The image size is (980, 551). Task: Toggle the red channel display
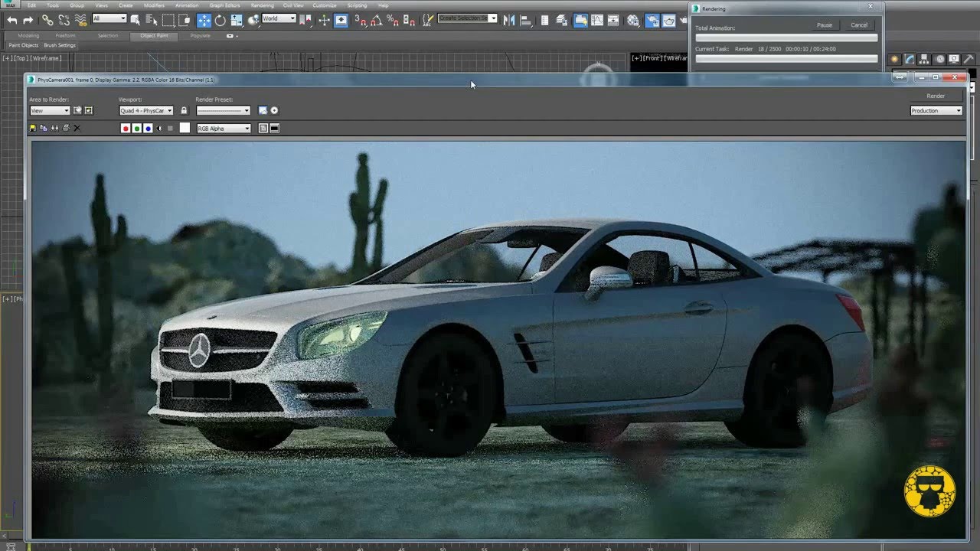(126, 129)
